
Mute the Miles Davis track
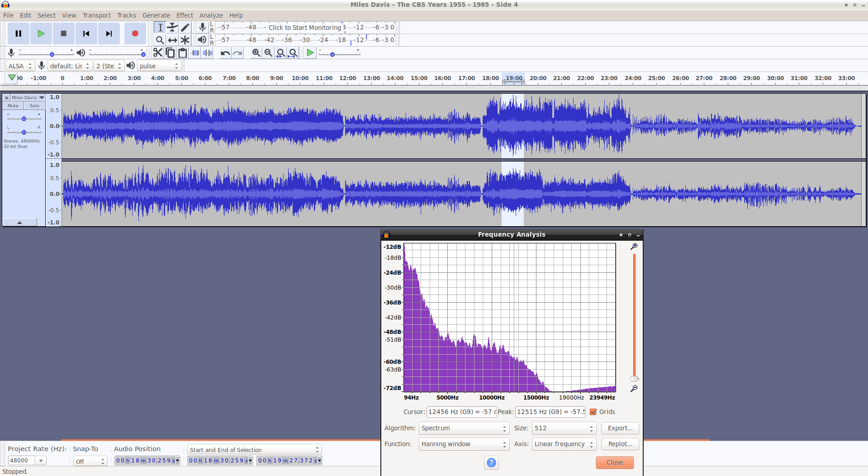click(x=13, y=106)
